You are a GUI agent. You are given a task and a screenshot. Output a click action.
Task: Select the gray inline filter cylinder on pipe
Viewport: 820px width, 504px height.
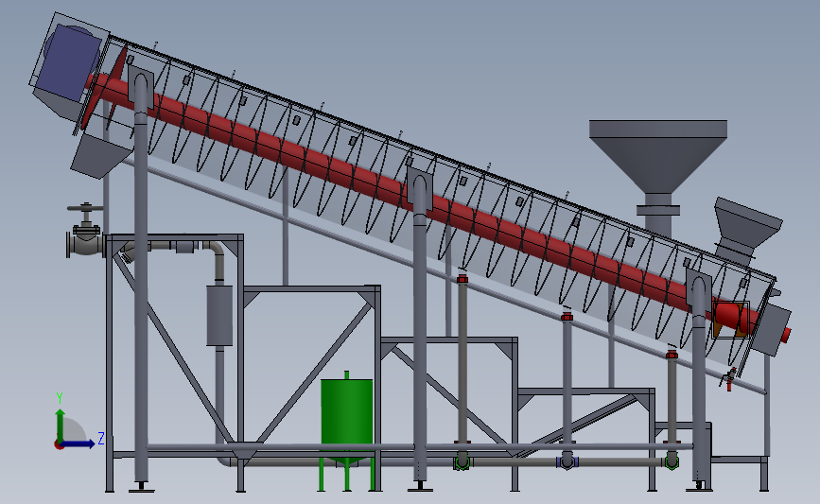pos(219,315)
